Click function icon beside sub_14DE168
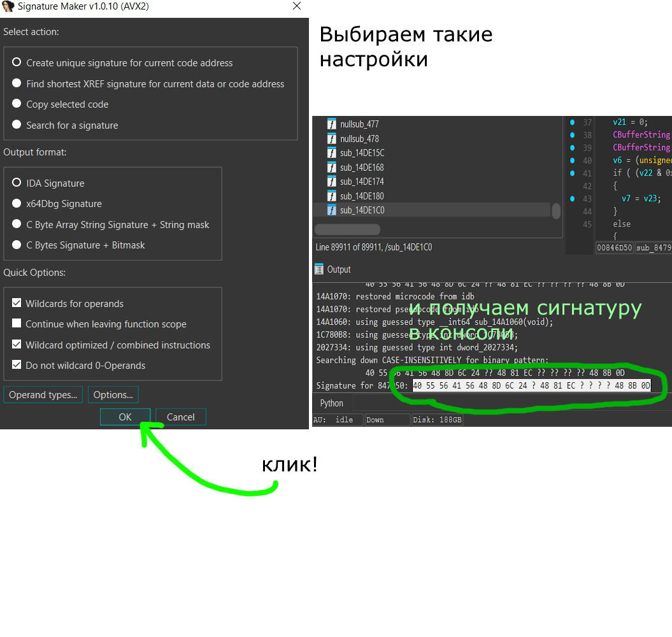 coord(331,167)
